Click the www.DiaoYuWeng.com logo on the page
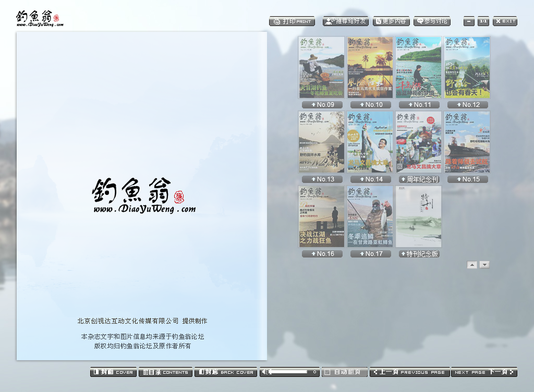534x392 pixels. [144, 195]
